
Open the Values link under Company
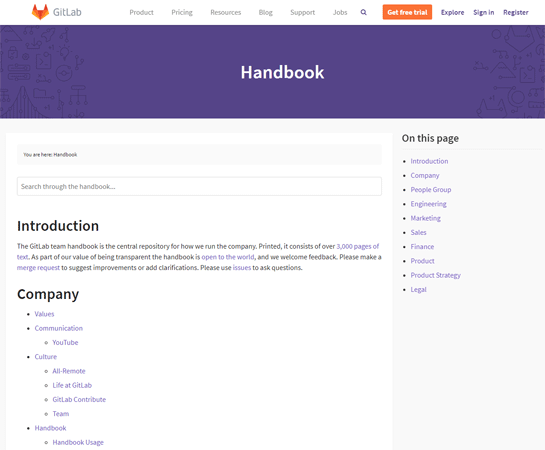(44, 314)
